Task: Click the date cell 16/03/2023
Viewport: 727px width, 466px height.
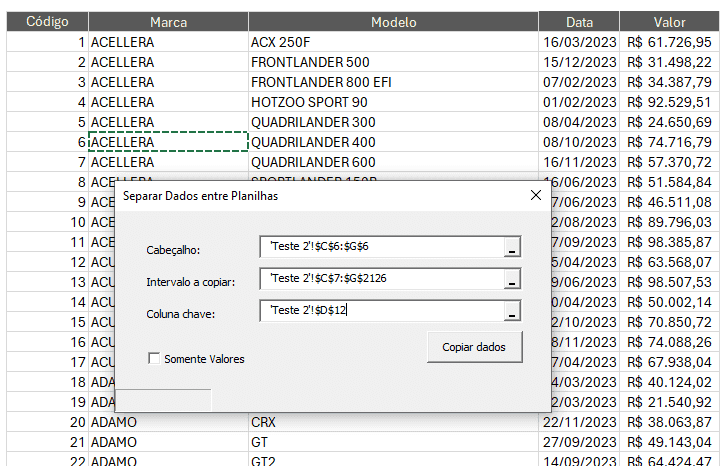Action: (579, 42)
